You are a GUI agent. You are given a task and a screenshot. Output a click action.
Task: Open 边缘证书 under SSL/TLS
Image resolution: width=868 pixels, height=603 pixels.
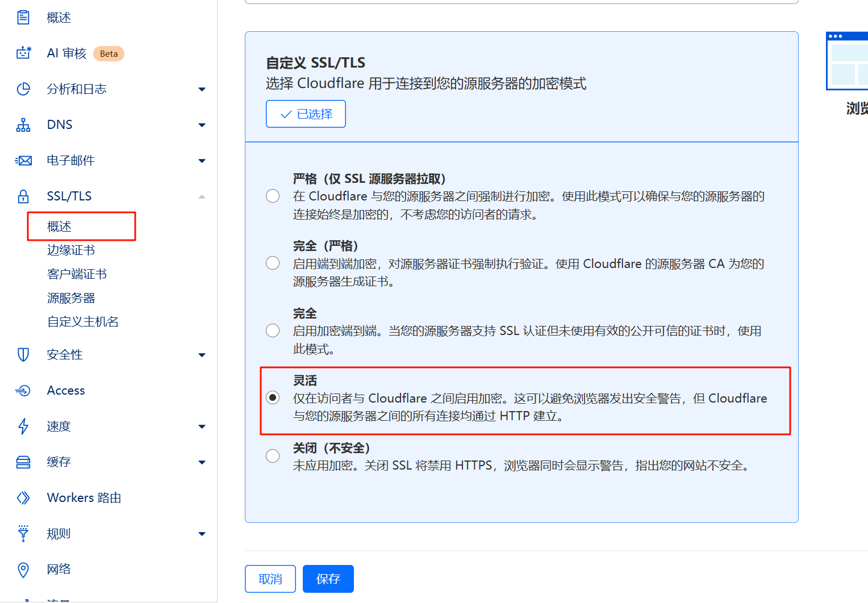[71, 250]
